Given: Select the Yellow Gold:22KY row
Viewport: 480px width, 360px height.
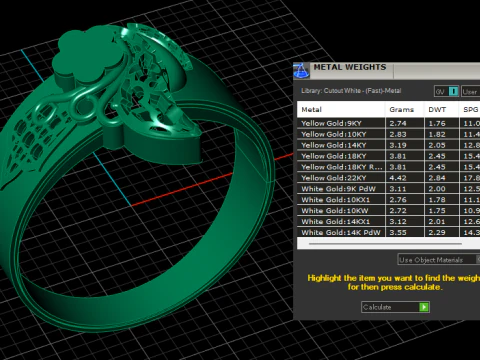Looking at the screenshot, I should coord(388,178).
